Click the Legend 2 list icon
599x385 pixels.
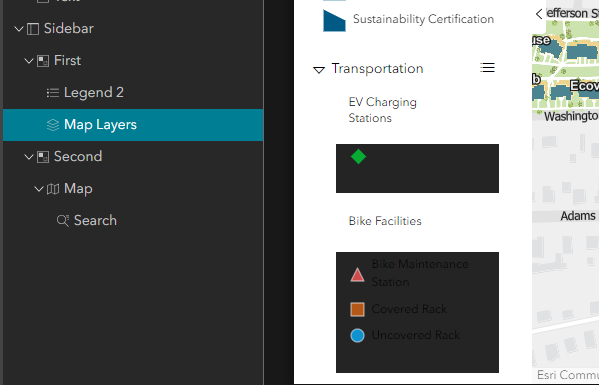click(53, 93)
